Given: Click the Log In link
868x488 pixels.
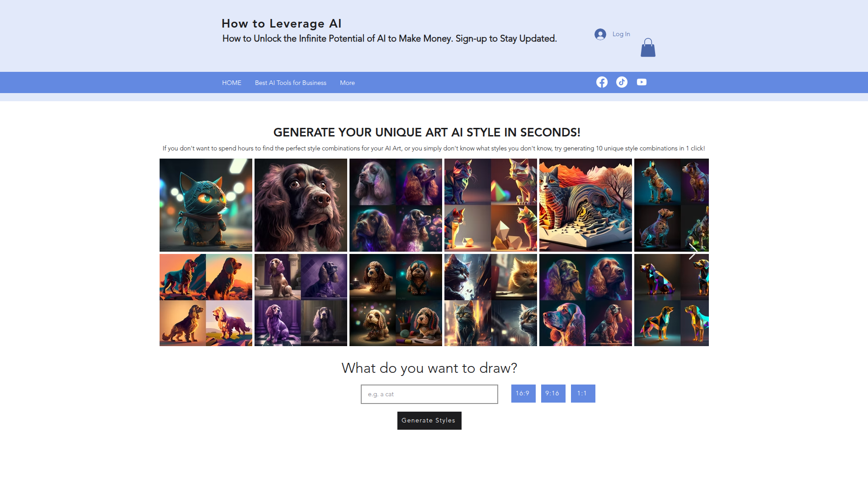Looking at the screenshot, I should click(621, 34).
